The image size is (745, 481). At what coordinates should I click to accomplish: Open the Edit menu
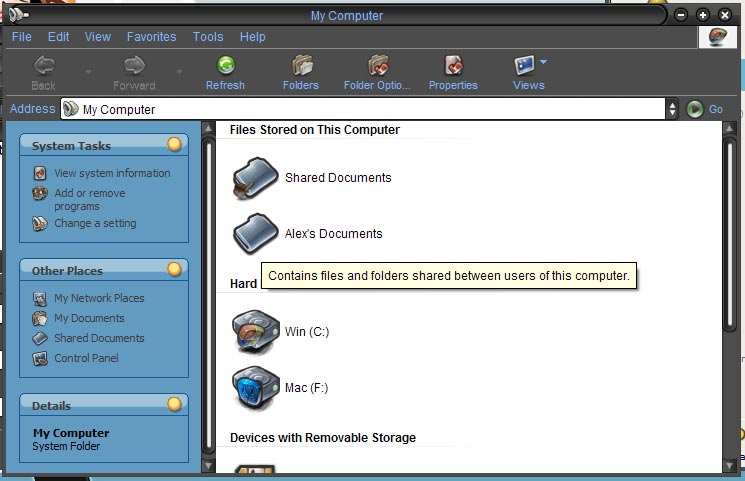coord(58,37)
